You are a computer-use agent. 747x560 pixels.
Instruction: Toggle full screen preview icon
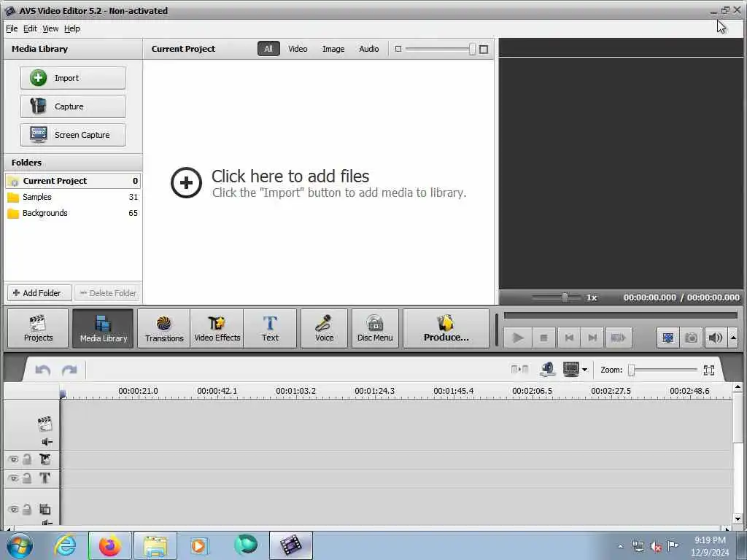coord(668,338)
